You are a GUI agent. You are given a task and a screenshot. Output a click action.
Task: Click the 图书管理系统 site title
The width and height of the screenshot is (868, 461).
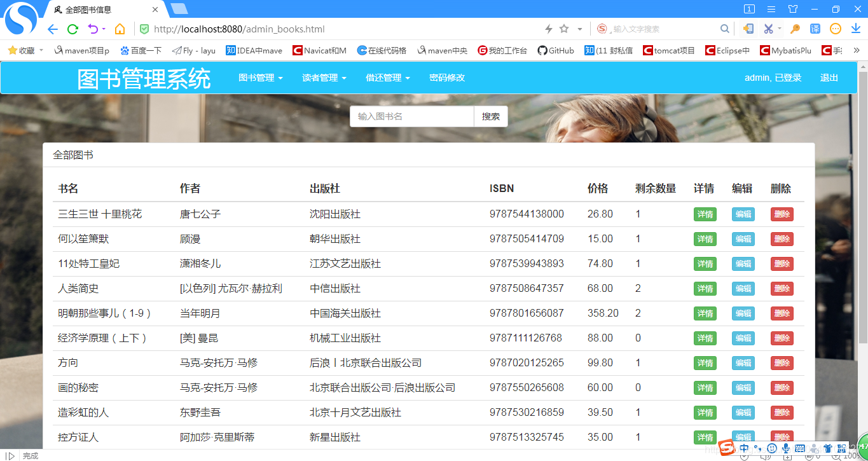pyautogui.click(x=144, y=79)
